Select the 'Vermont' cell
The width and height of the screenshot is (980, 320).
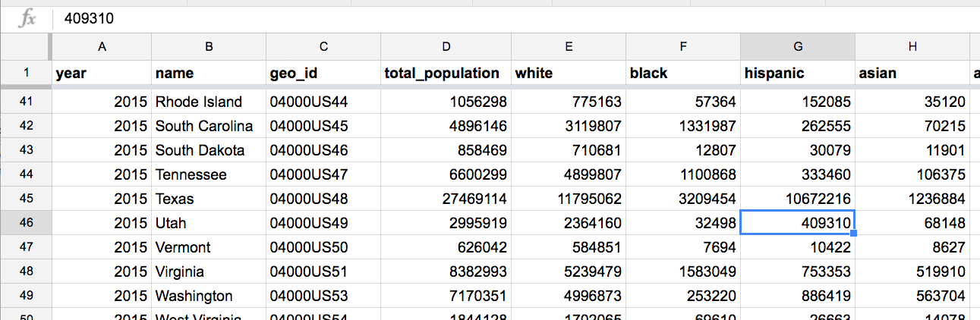pyautogui.click(x=209, y=247)
